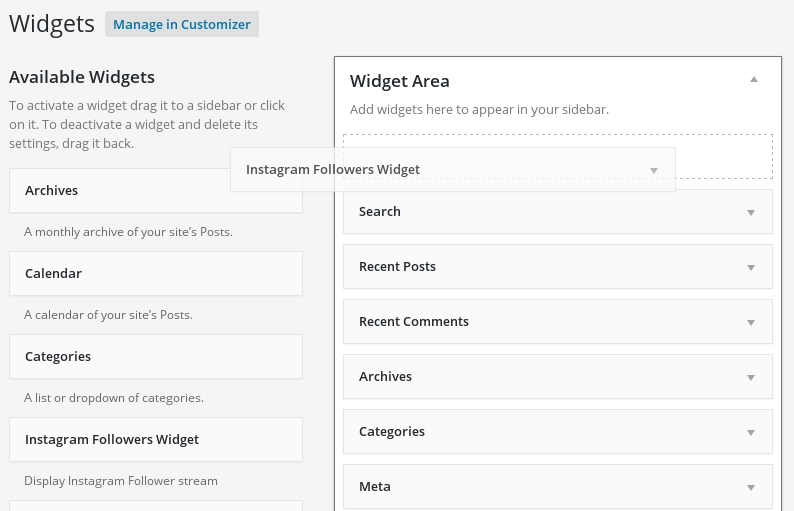Click the Recent Posts widget title
The image size is (794, 511).
(397, 267)
